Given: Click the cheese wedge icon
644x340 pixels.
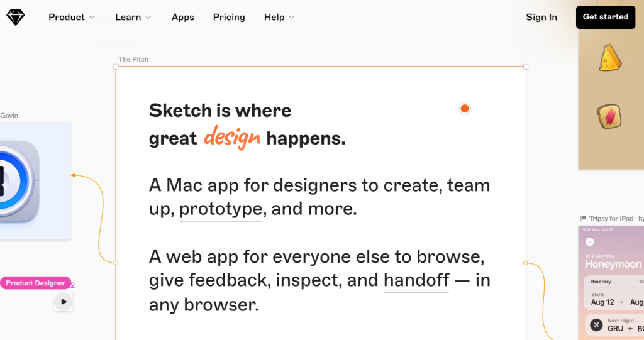Looking at the screenshot, I should (609, 58).
